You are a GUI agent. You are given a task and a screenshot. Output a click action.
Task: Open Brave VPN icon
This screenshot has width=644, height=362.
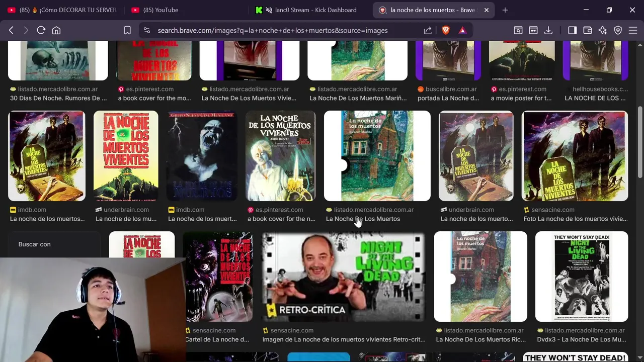(x=618, y=30)
